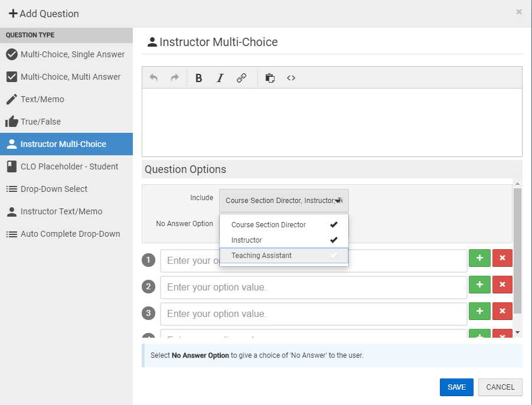Choose Auto Complete Drop-Down question type
Image resolution: width=532 pixels, height=405 pixels.
[66, 234]
